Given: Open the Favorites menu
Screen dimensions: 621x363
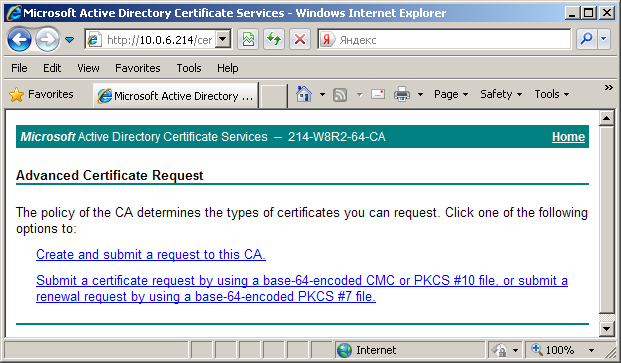Looking at the screenshot, I should pyautogui.click(x=137, y=68).
